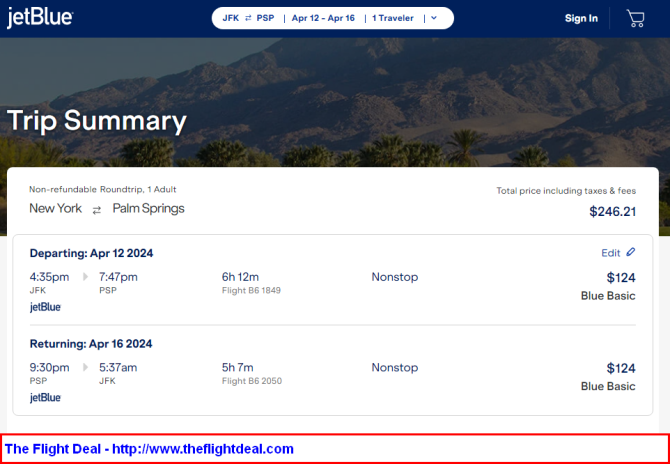The image size is (670, 464).
Task: Click Total price including taxes & fees
Action: (x=566, y=191)
